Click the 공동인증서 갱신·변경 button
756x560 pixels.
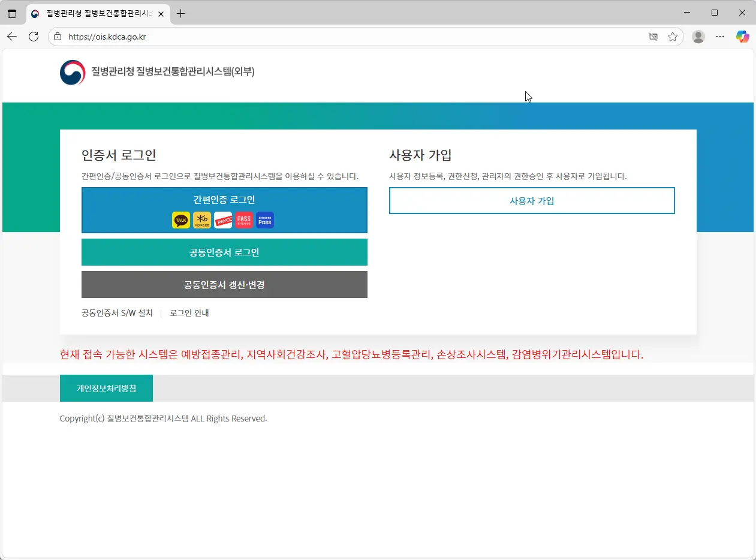[x=224, y=285]
